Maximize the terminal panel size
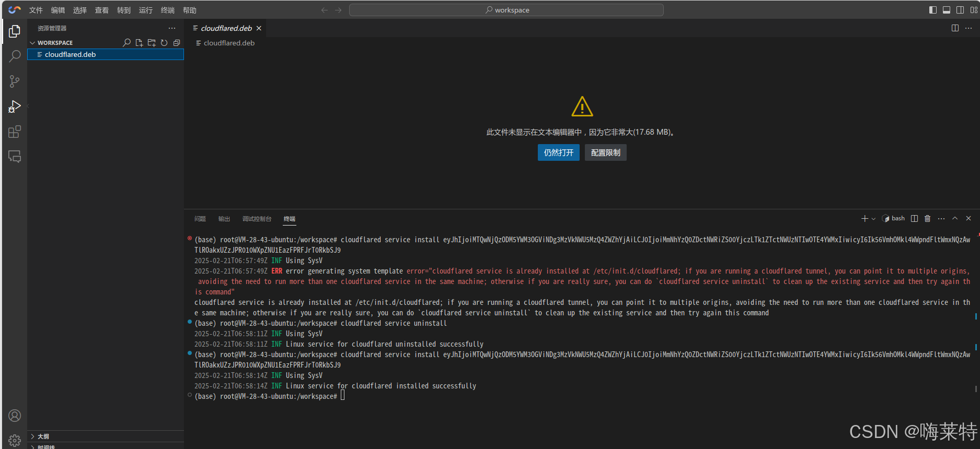This screenshot has width=980, height=449. click(x=955, y=219)
